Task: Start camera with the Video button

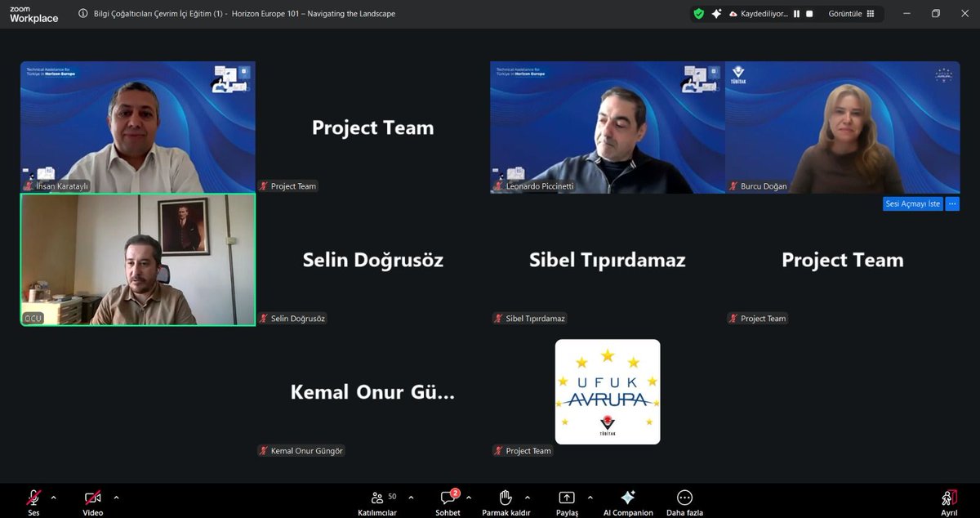Action: click(93, 502)
